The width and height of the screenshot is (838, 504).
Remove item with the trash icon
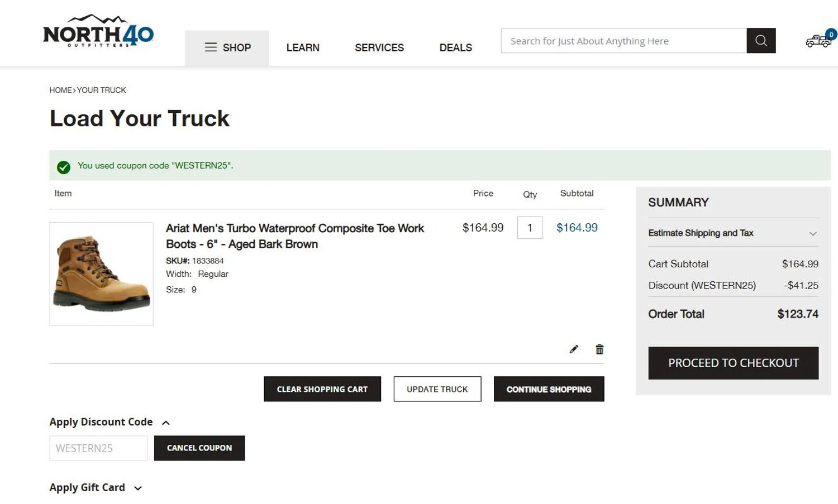tap(599, 349)
